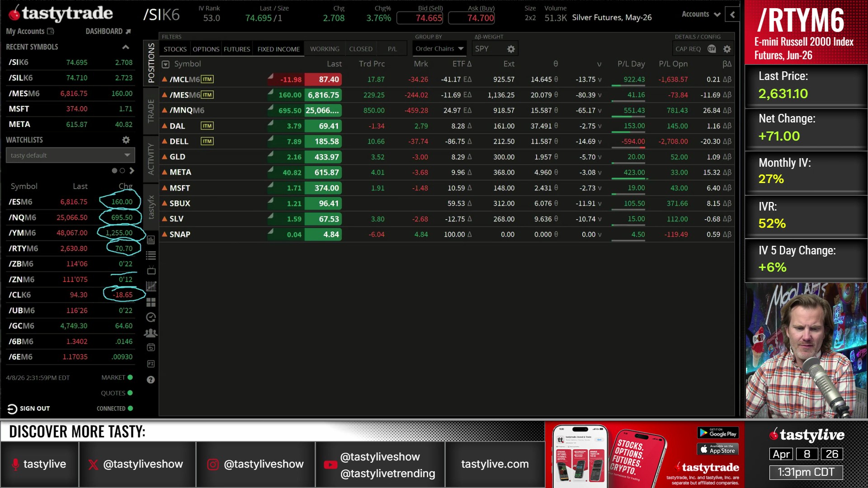Open the FI fixed income sidebar icon
The image size is (868, 488).
pos(151,364)
